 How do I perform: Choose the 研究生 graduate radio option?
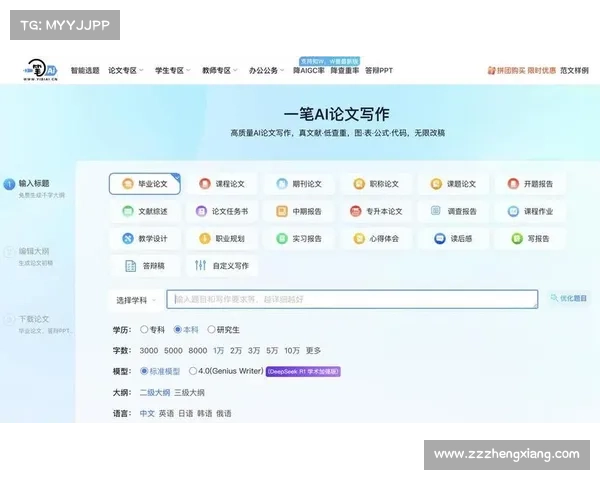pos(210,329)
